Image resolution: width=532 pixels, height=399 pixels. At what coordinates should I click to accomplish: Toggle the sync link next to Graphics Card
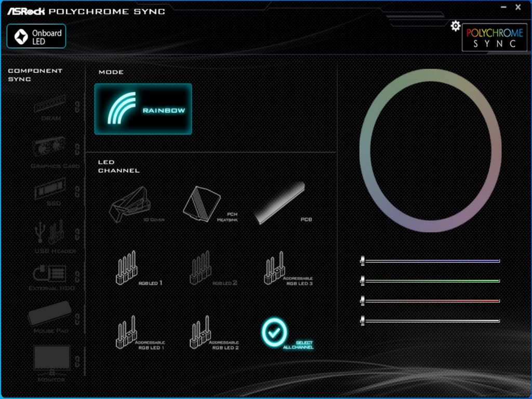coord(77,149)
